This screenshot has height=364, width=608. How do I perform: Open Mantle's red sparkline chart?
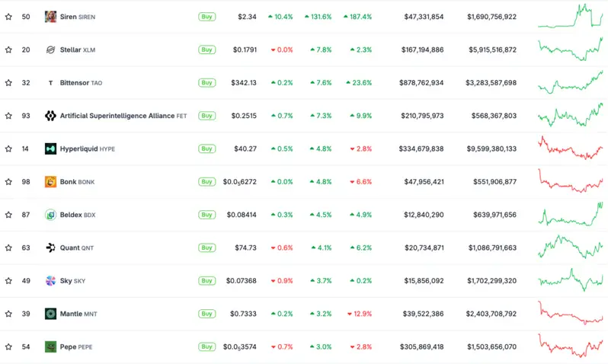(x=571, y=313)
